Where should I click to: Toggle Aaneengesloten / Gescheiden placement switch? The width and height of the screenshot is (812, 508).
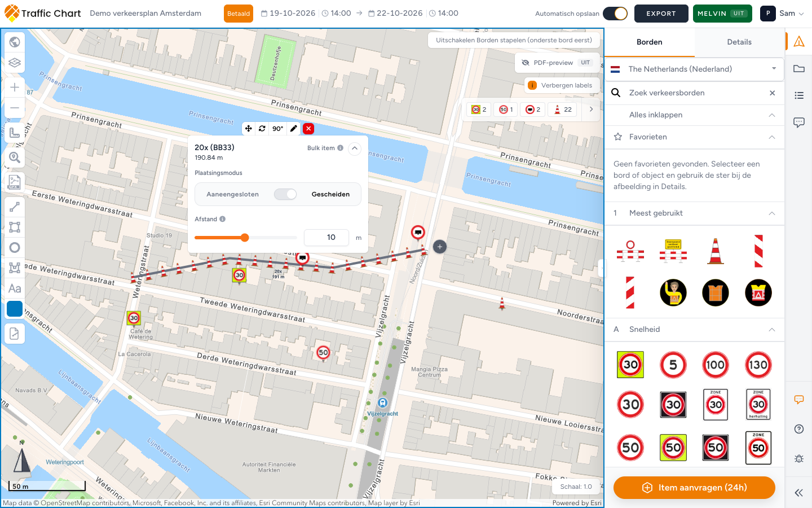[x=285, y=194]
